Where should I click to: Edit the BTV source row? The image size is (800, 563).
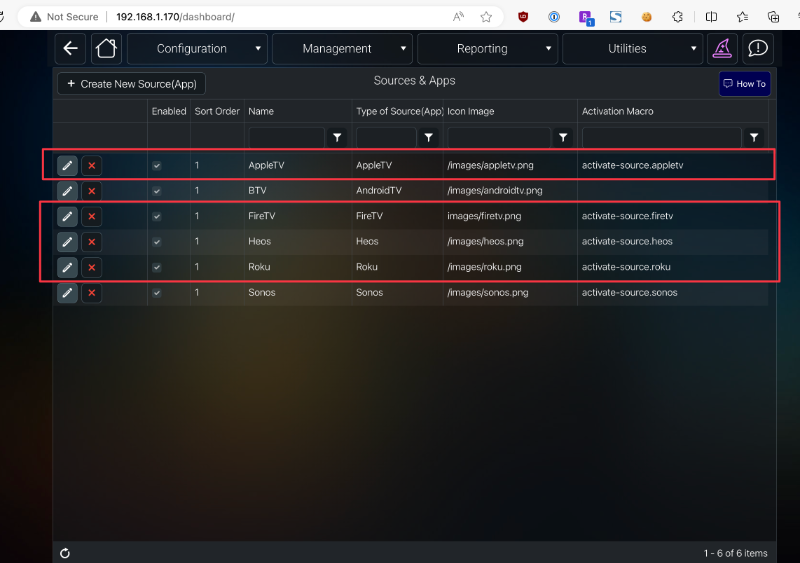(67, 191)
